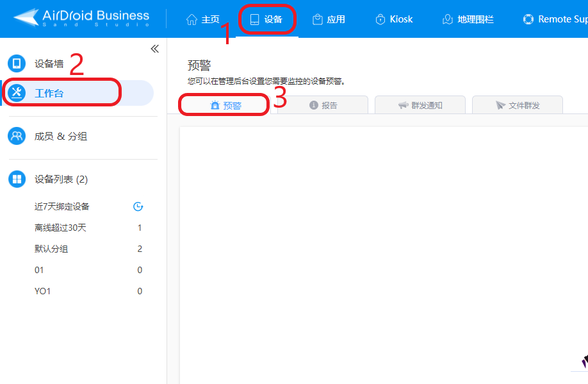Go to the Kiosk tab

tap(394, 19)
